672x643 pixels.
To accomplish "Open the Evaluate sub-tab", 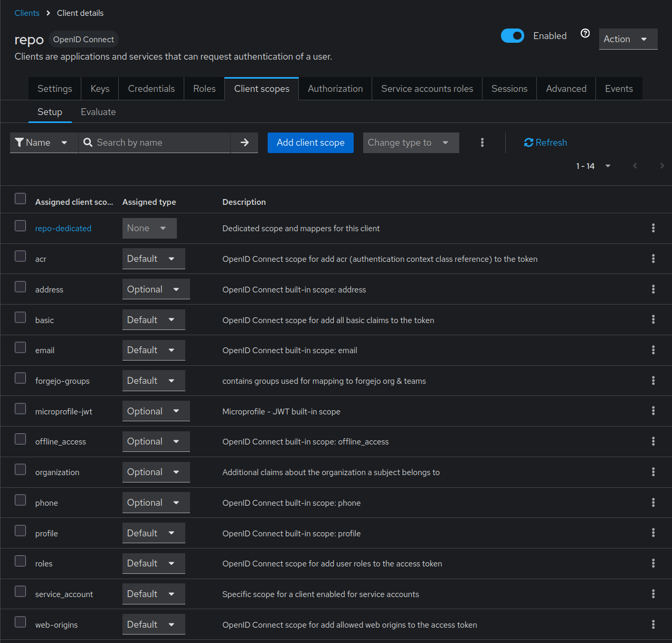I will tap(98, 112).
